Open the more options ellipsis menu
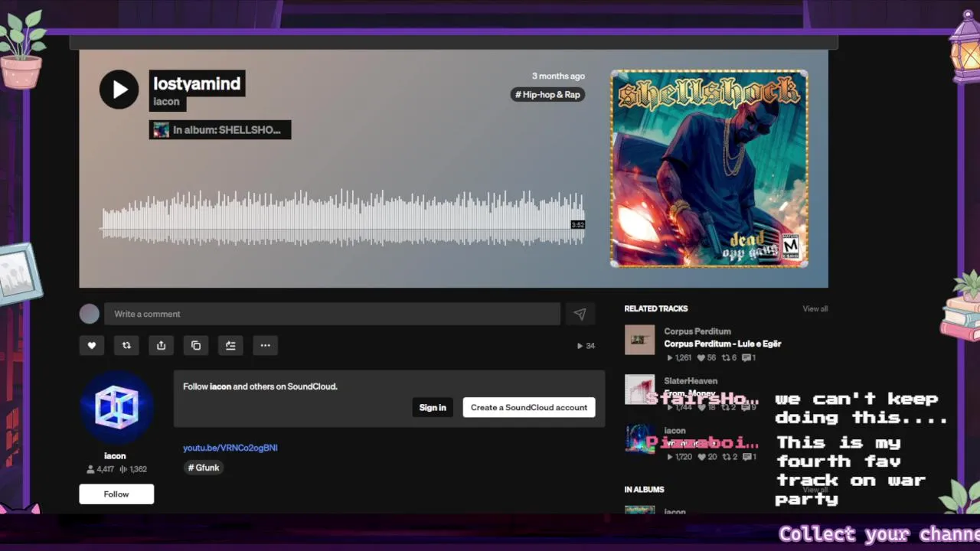Viewport: 980px width, 551px height. pos(265,345)
